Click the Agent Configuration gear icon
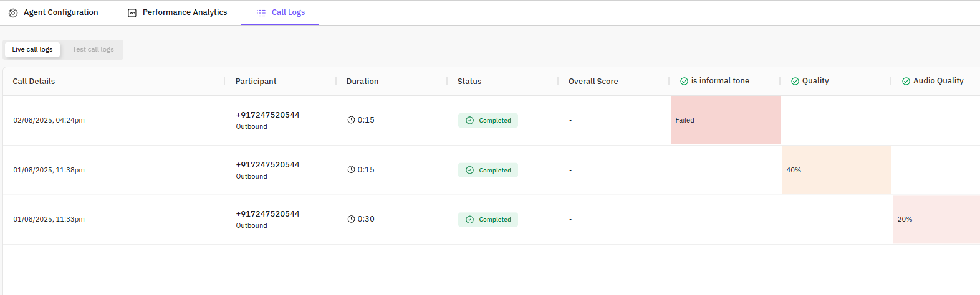Viewport: 980px width, 295px height. click(13, 12)
